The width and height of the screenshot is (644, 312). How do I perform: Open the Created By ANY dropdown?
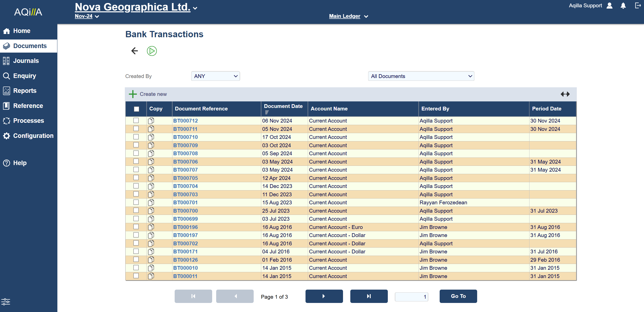click(215, 76)
